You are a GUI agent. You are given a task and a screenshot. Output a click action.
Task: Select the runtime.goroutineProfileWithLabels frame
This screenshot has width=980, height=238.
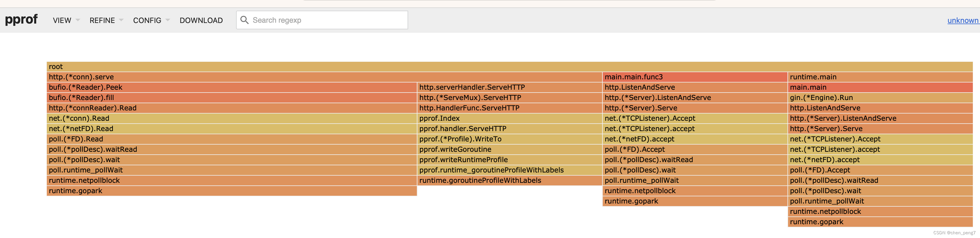click(x=510, y=180)
